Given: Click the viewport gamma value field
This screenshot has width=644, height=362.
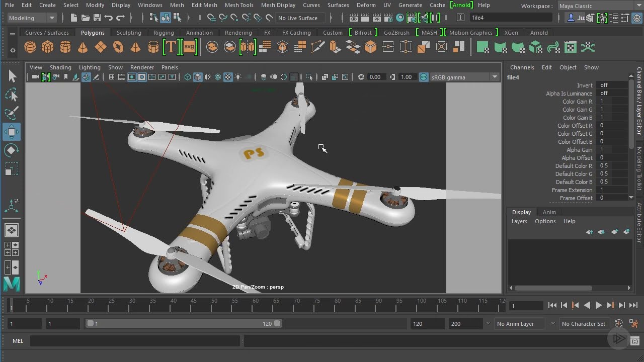Looking at the screenshot, I should click(407, 77).
